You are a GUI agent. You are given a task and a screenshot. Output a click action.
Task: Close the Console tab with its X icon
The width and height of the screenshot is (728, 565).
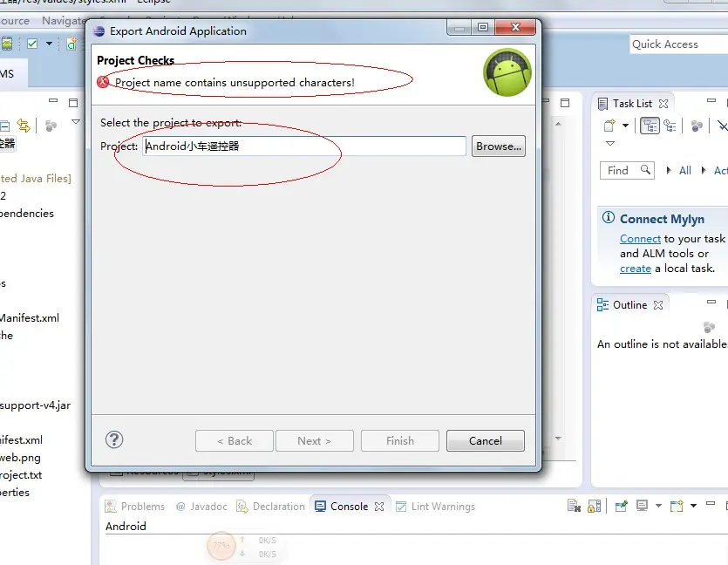[x=379, y=507]
